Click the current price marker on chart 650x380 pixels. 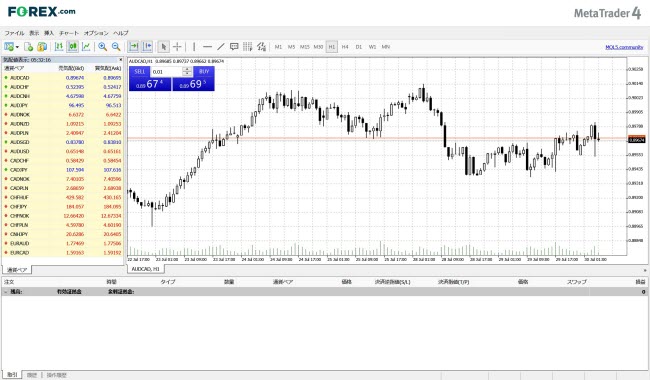click(637, 140)
